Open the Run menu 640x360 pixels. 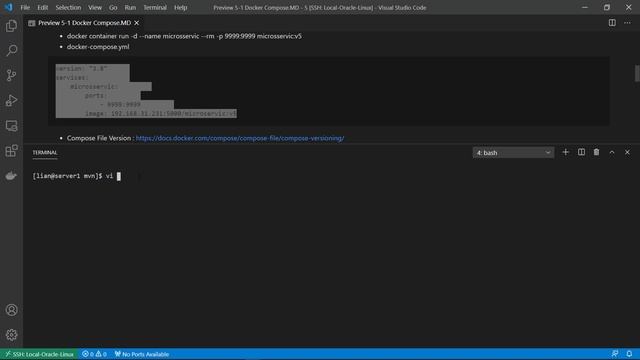click(x=130, y=7)
